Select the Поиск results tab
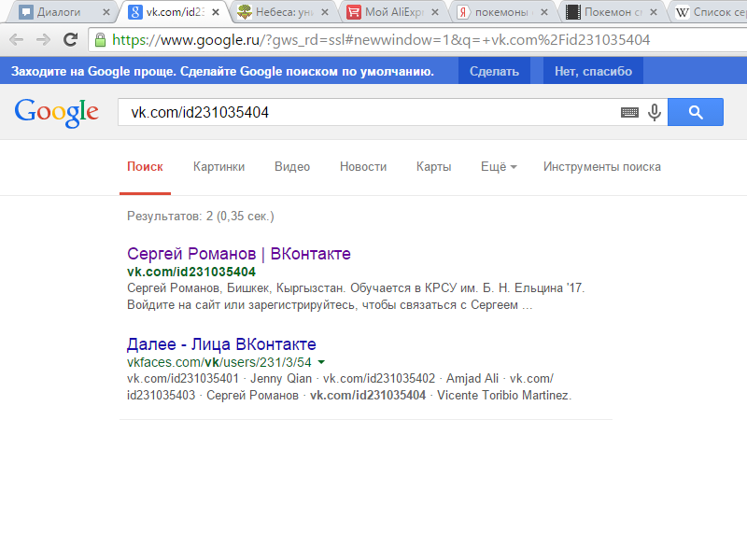Screen dimensions: 747x560 coord(145,167)
